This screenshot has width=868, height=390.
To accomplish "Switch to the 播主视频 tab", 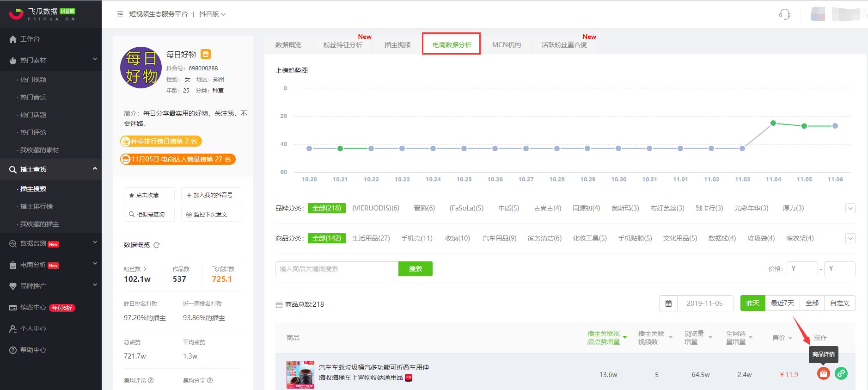I will coord(397,45).
